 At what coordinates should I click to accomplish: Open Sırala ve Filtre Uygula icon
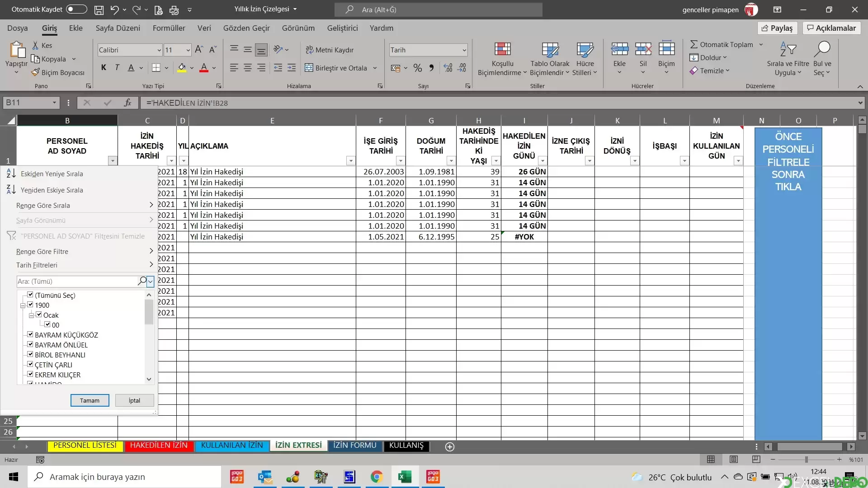(x=788, y=49)
